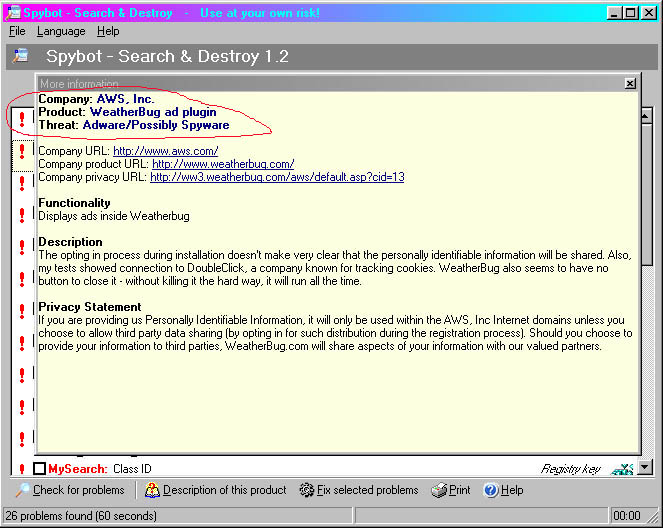Click the Check for problems magnifier icon
The image size is (663, 528).
pos(21,490)
